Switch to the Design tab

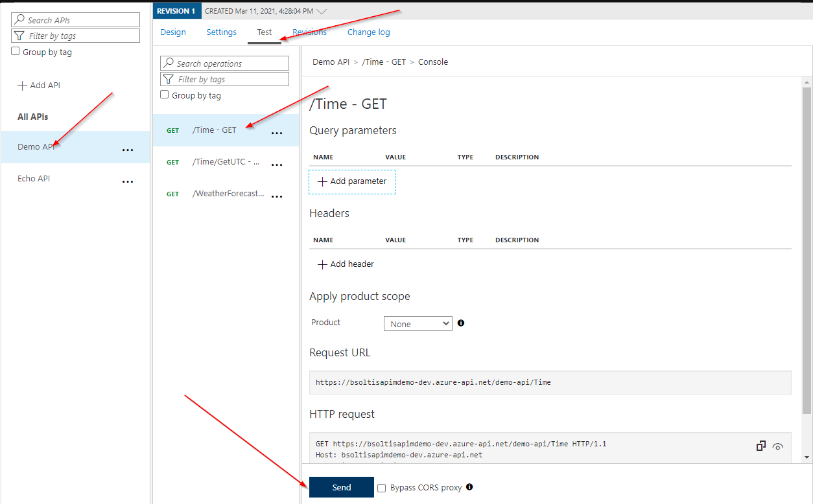tap(173, 32)
